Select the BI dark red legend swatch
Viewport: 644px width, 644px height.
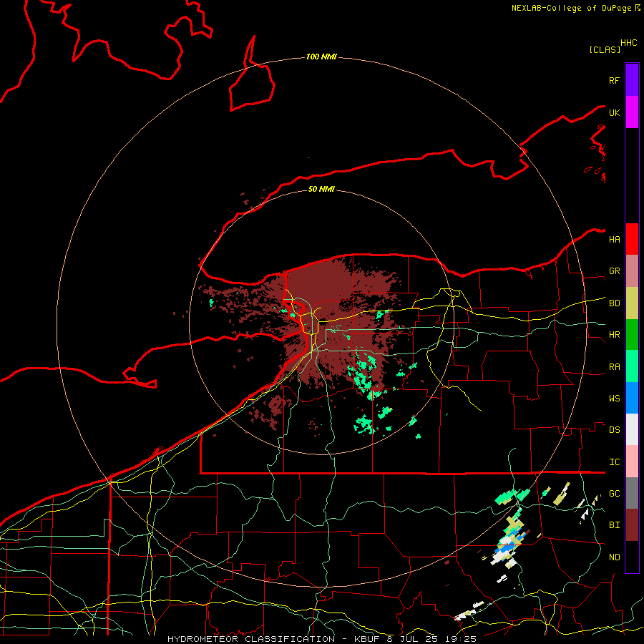632,525
